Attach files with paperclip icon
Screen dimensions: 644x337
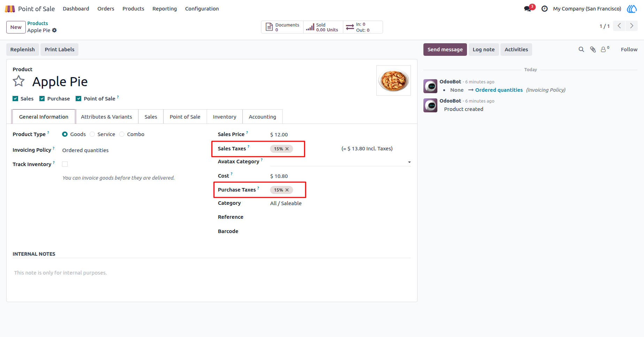click(x=593, y=50)
